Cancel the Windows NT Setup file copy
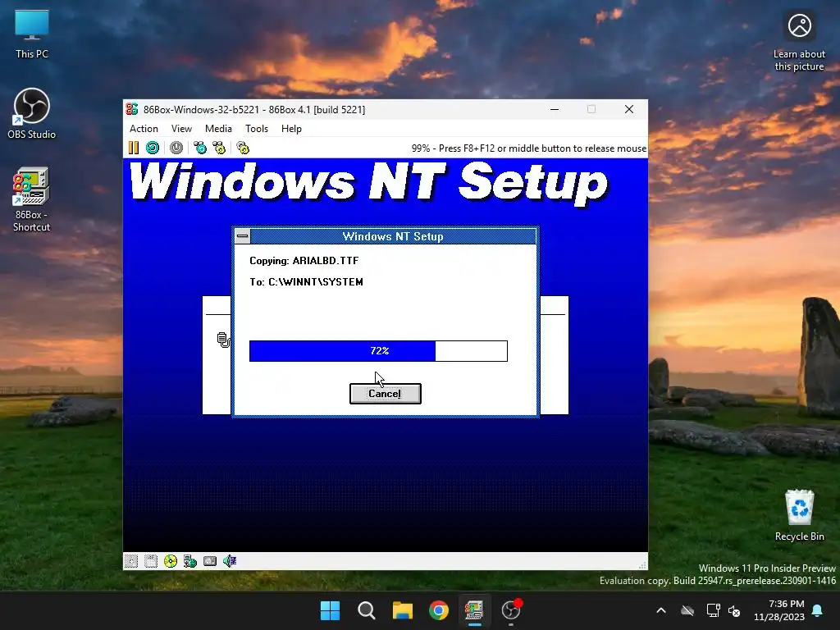This screenshot has width=840, height=630. click(x=386, y=394)
